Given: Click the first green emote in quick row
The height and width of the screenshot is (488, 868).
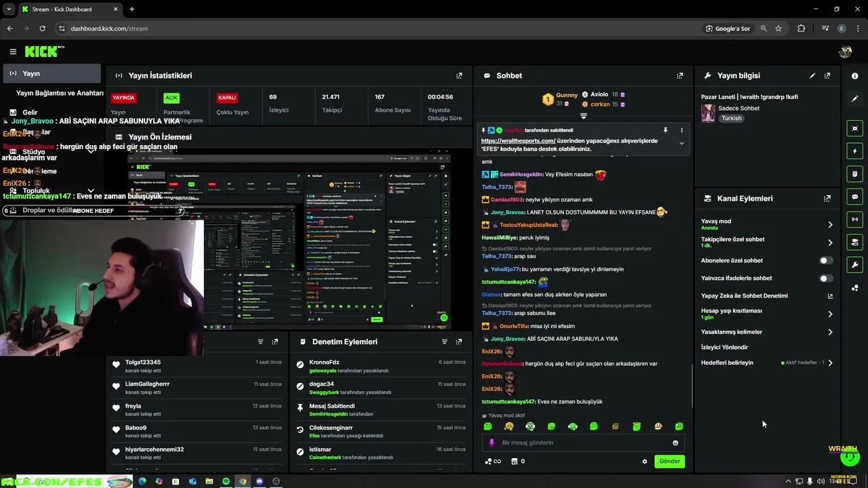Looking at the screenshot, I should (x=488, y=426).
